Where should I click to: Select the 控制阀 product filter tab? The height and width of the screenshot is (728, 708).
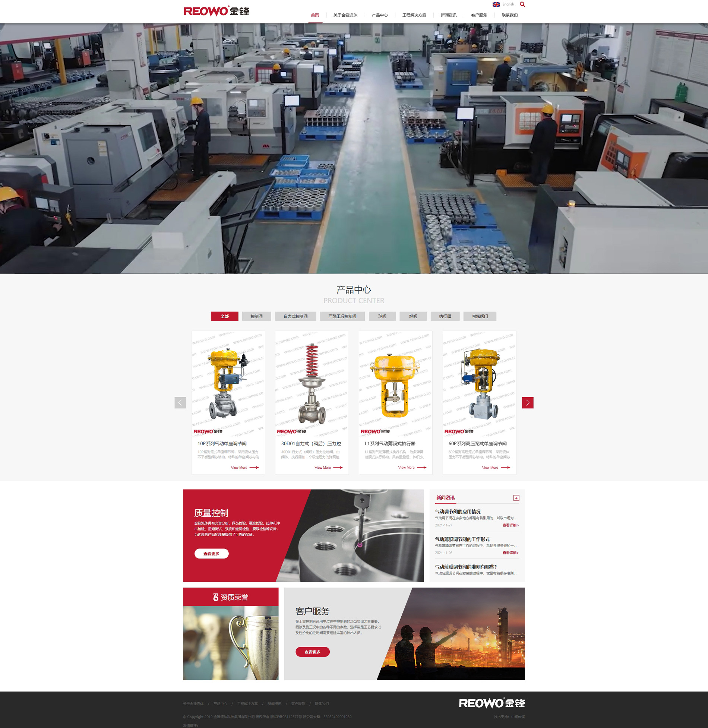(x=256, y=316)
